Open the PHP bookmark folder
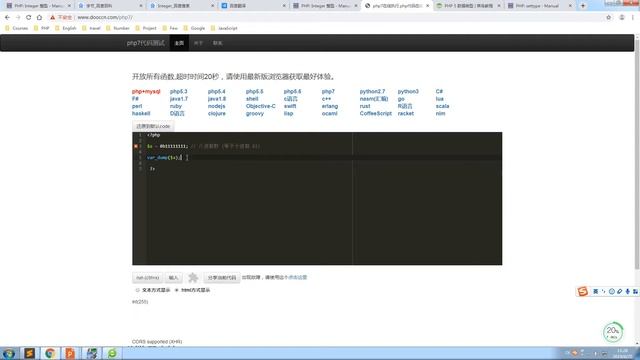 tap(42, 28)
